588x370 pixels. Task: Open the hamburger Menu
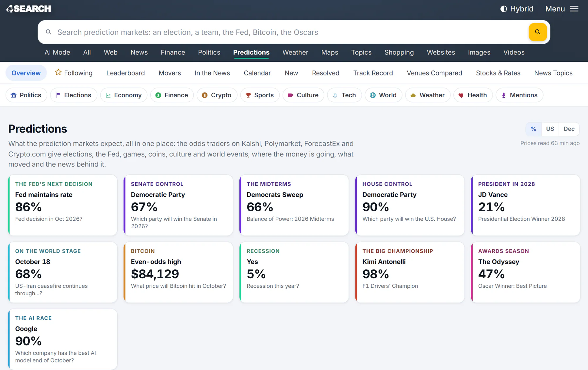click(x=562, y=9)
